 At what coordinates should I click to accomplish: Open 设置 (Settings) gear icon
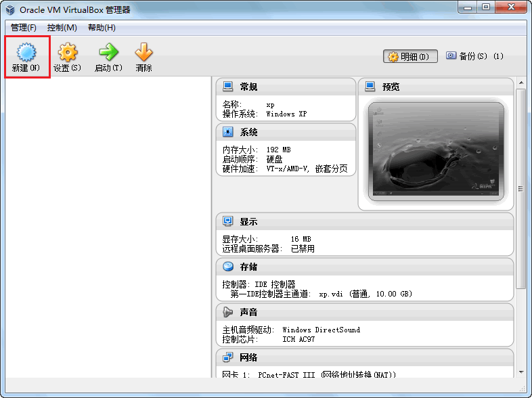[67, 53]
